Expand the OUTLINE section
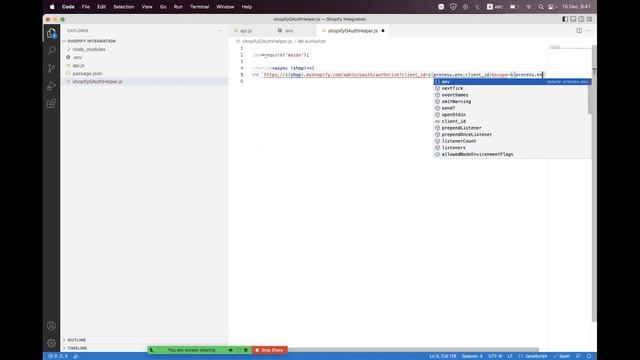 tap(76, 340)
